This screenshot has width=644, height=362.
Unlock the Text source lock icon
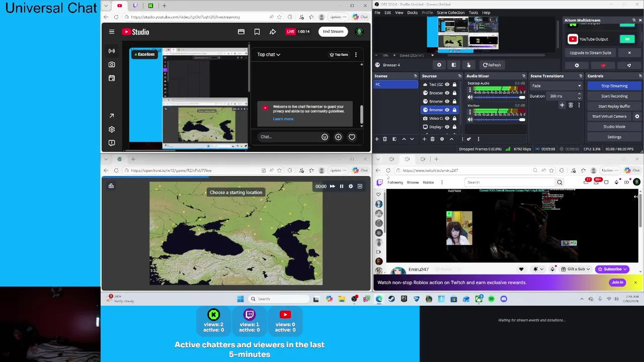point(454,84)
